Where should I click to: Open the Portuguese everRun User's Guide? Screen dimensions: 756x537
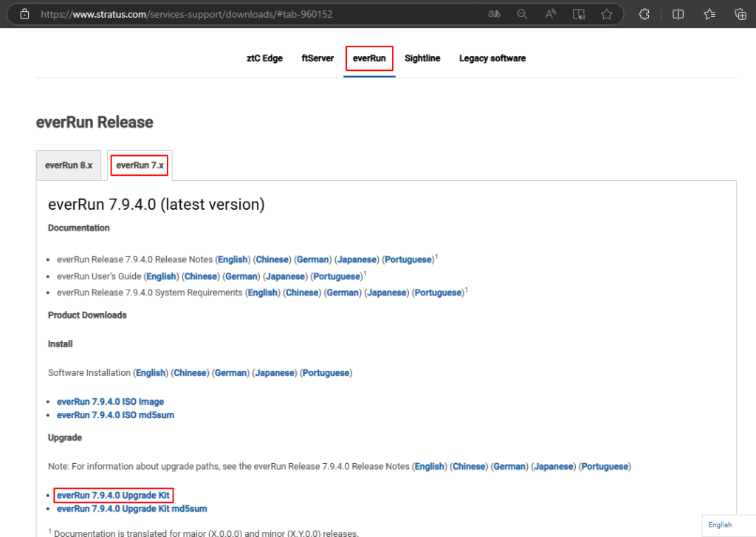[337, 276]
